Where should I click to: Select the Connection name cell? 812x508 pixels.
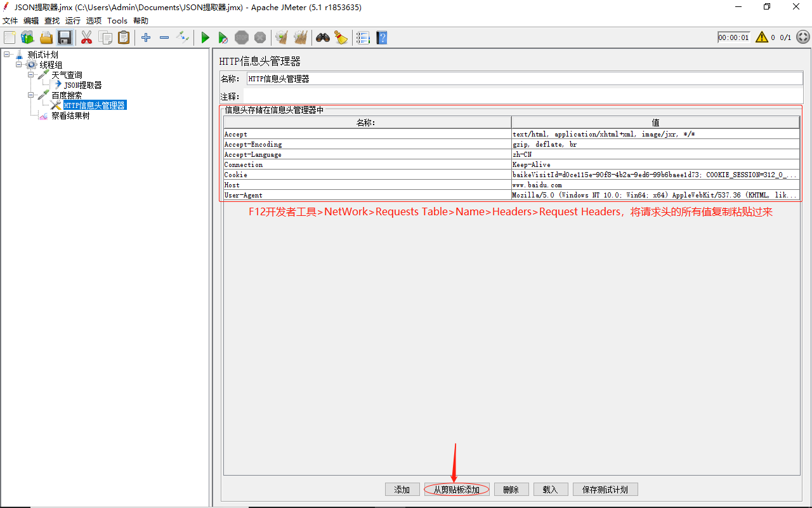pos(367,164)
